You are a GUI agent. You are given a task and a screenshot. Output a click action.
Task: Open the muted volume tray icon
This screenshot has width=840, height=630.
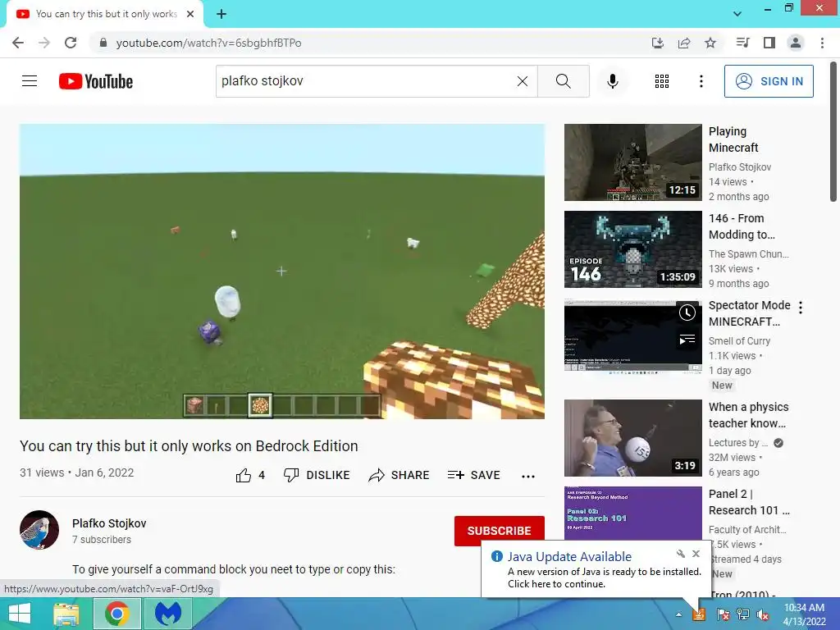click(x=763, y=614)
